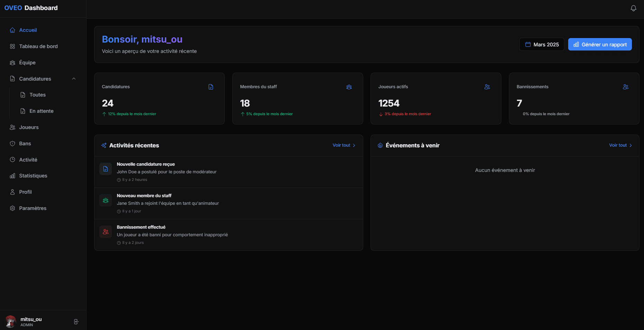
Task: Open the Paramètres gear icon
Action: [12, 208]
